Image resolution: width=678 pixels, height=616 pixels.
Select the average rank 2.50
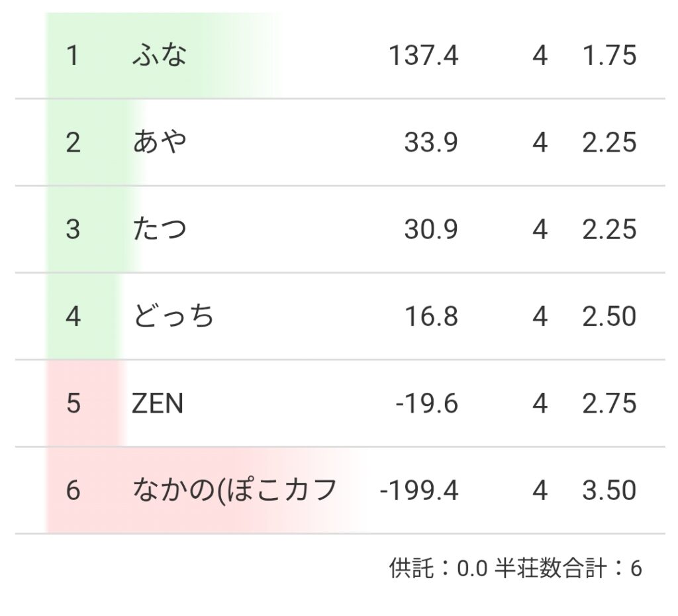point(609,317)
